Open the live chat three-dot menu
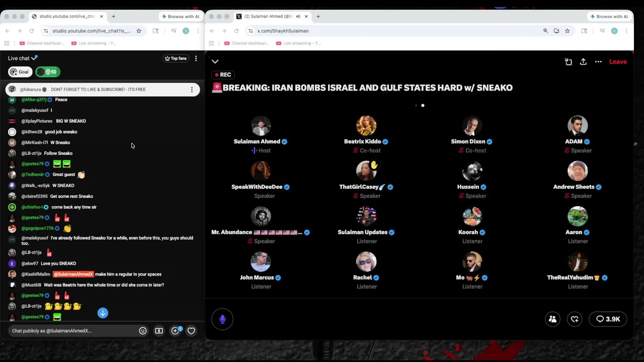The image size is (644, 362). pos(196,58)
